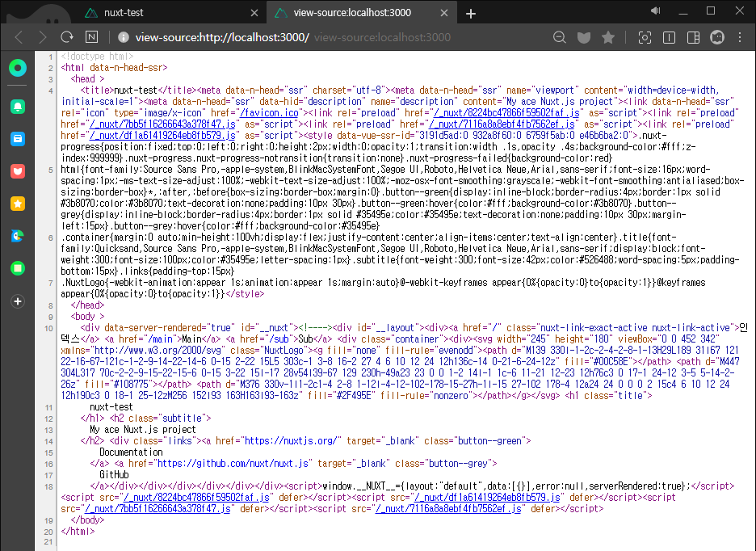Open 7bb5f16266643a378f47.js script src link
This screenshot has width=756, height=551.
[157, 509]
